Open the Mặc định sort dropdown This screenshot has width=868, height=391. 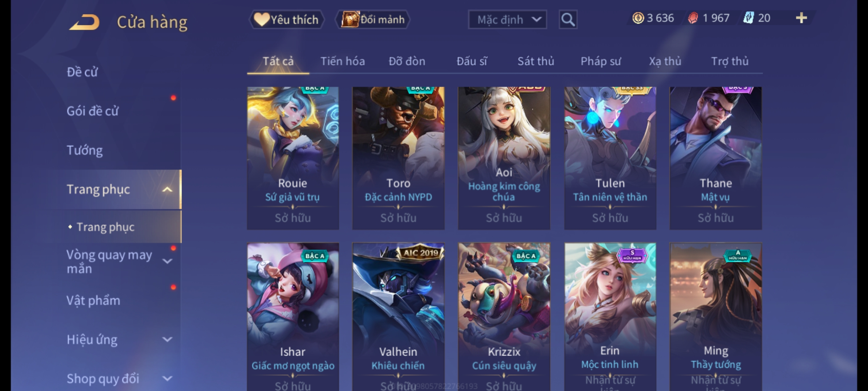507,20
